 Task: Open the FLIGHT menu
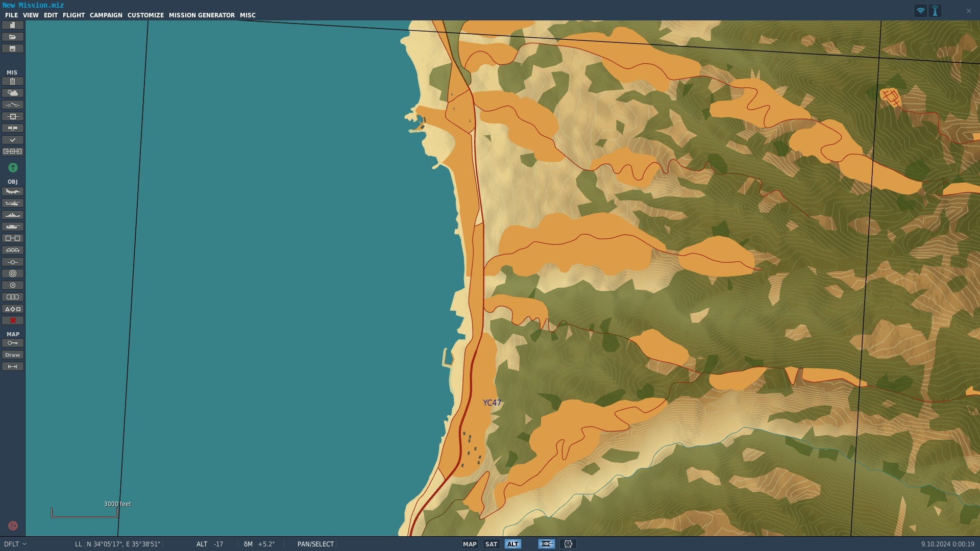(73, 15)
